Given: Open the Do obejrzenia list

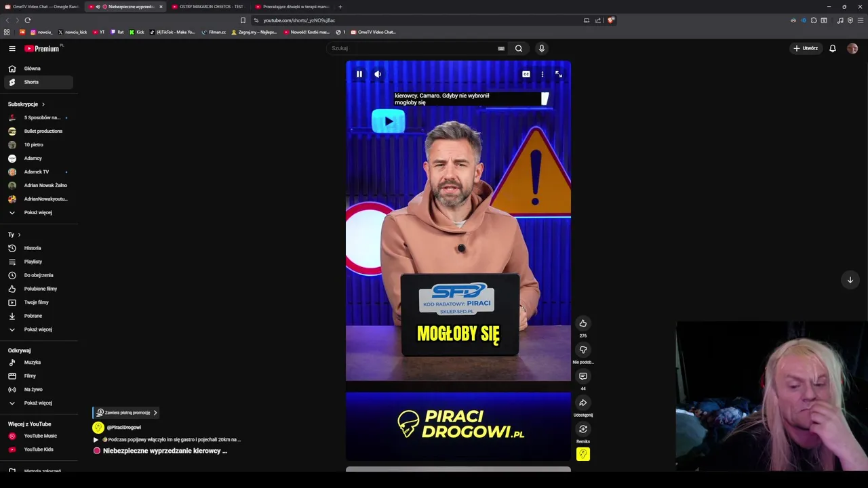Looking at the screenshot, I should (39, 275).
